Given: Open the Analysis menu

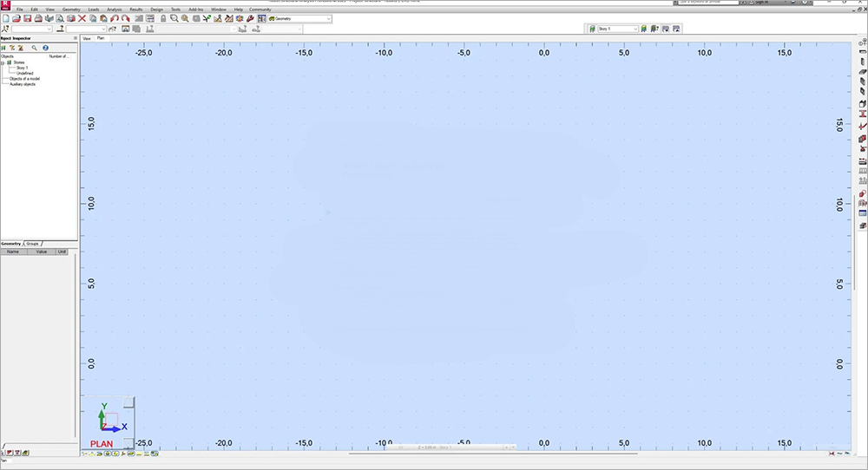Looking at the screenshot, I should 114,10.
